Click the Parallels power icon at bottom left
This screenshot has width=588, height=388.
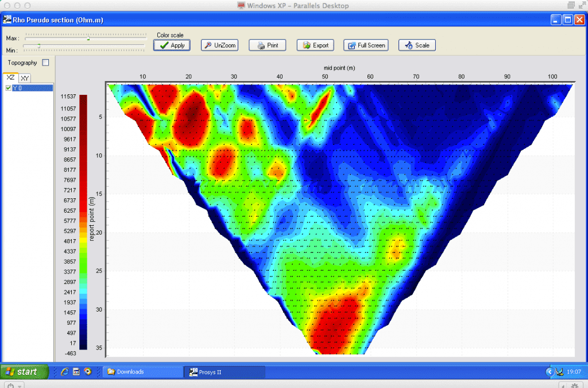10,385
